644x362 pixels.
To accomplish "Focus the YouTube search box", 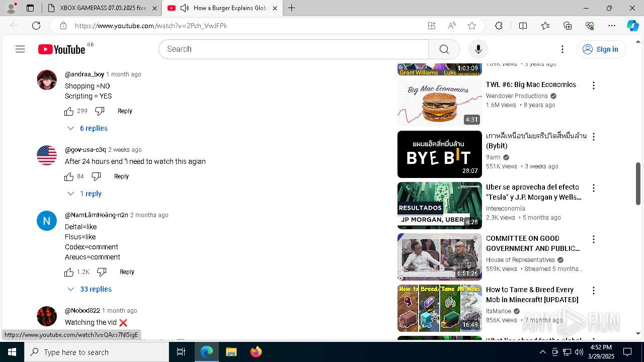I will 294,49.
